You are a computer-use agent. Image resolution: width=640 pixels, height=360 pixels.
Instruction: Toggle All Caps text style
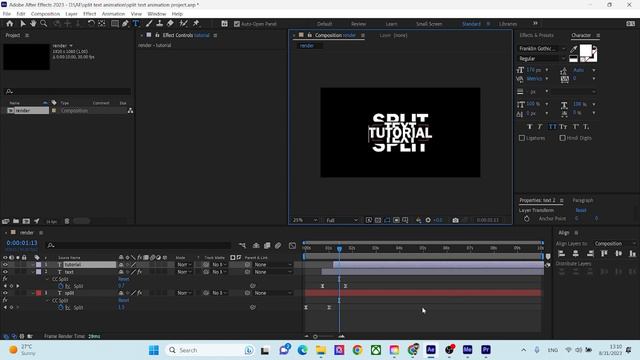[x=552, y=127]
